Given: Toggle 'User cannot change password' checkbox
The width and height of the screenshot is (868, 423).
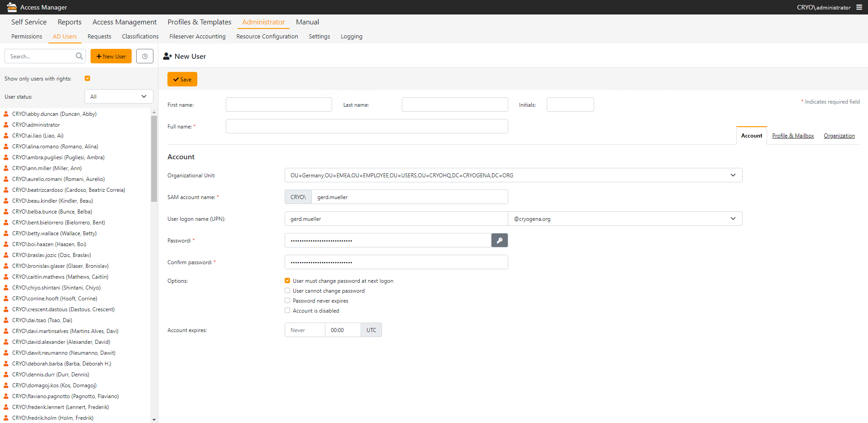Looking at the screenshot, I should 287,291.
